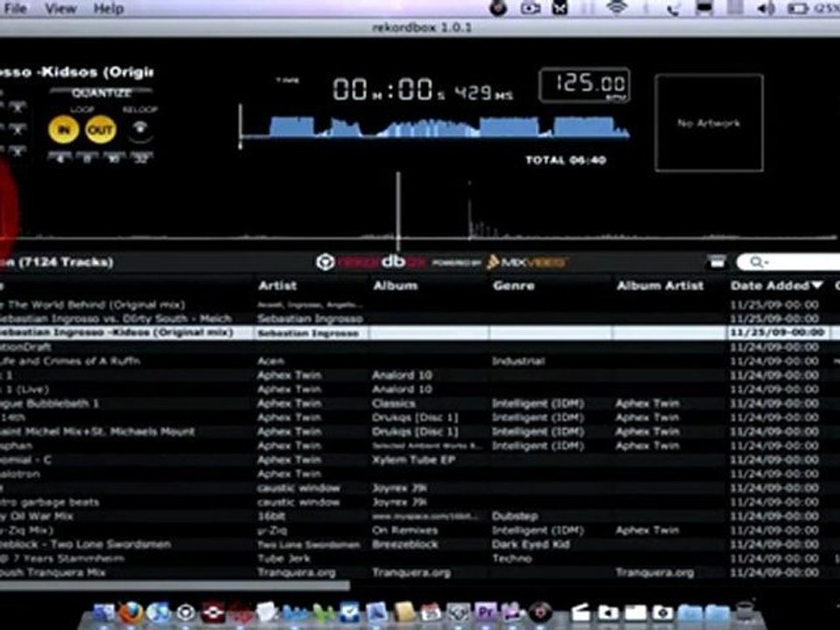The width and height of the screenshot is (840, 630).
Task: Open Firefox from the dock
Action: 131,612
